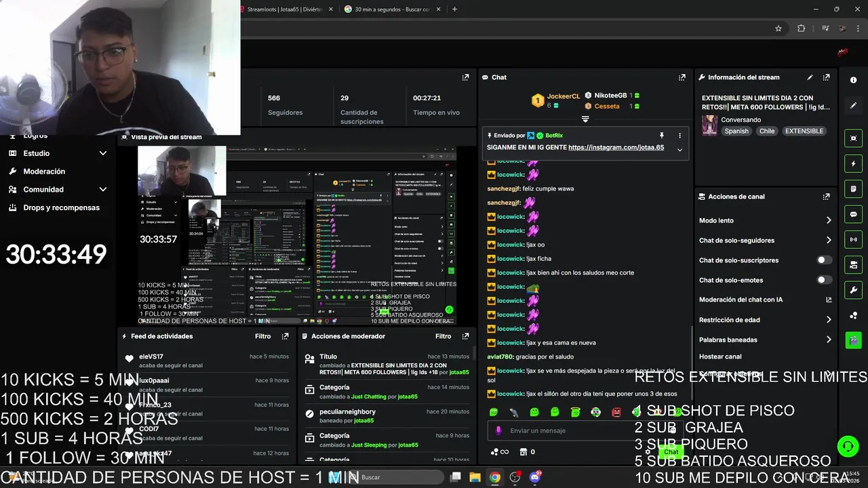
Task: Open the pinned message three-dot menu
Action: 679,136
